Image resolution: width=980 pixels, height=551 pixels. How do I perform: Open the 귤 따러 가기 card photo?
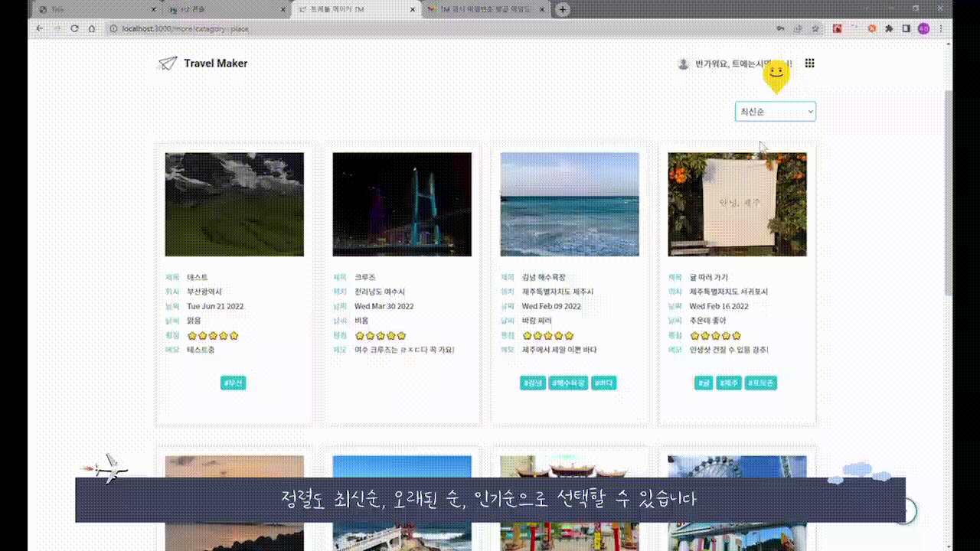pos(737,204)
